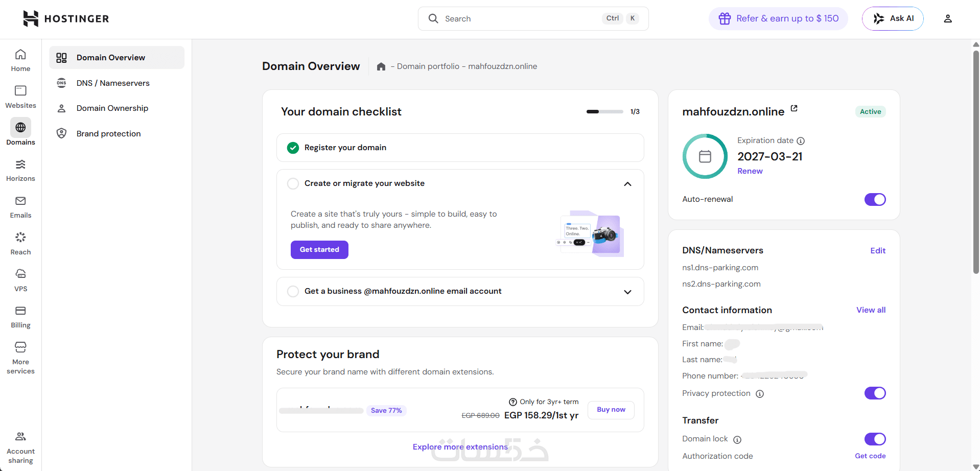
Task: Turn off Privacy protection switch
Action: [x=875, y=393]
